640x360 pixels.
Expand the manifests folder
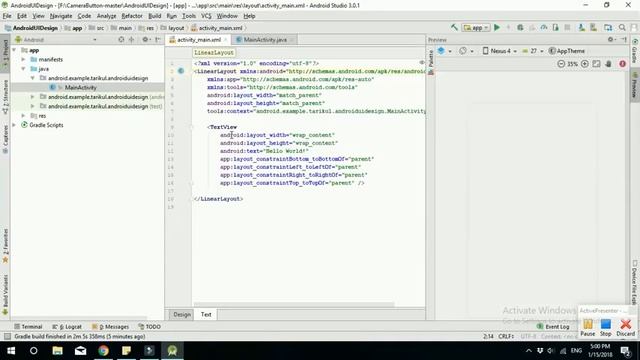pyautogui.click(x=23, y=60)
